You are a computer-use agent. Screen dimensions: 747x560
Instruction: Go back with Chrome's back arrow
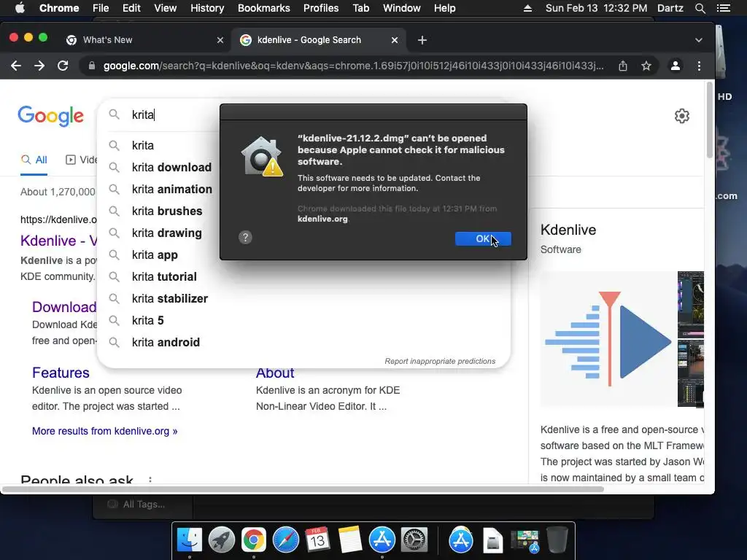(x=16, y=66)
